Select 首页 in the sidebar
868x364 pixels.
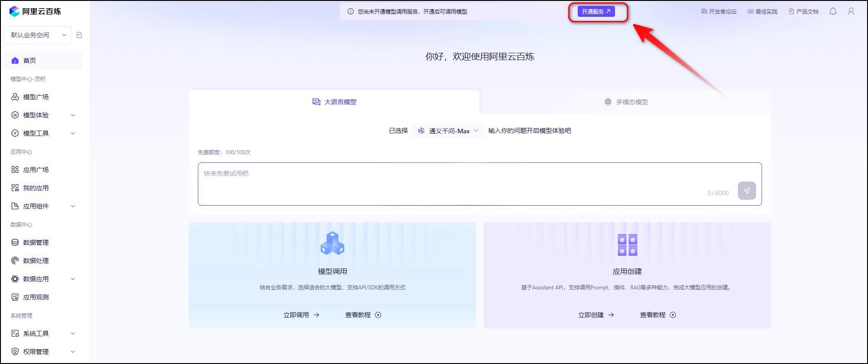[x=43, y=61]
